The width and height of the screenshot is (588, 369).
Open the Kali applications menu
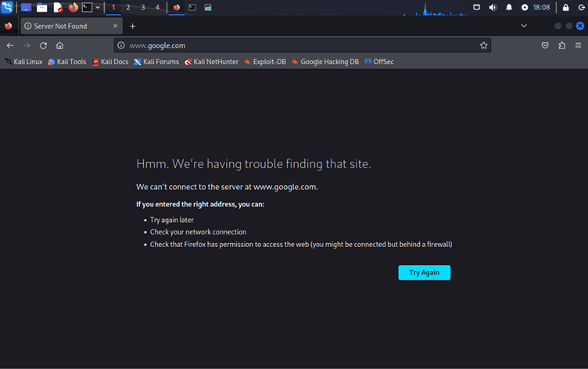click(7, 8)
